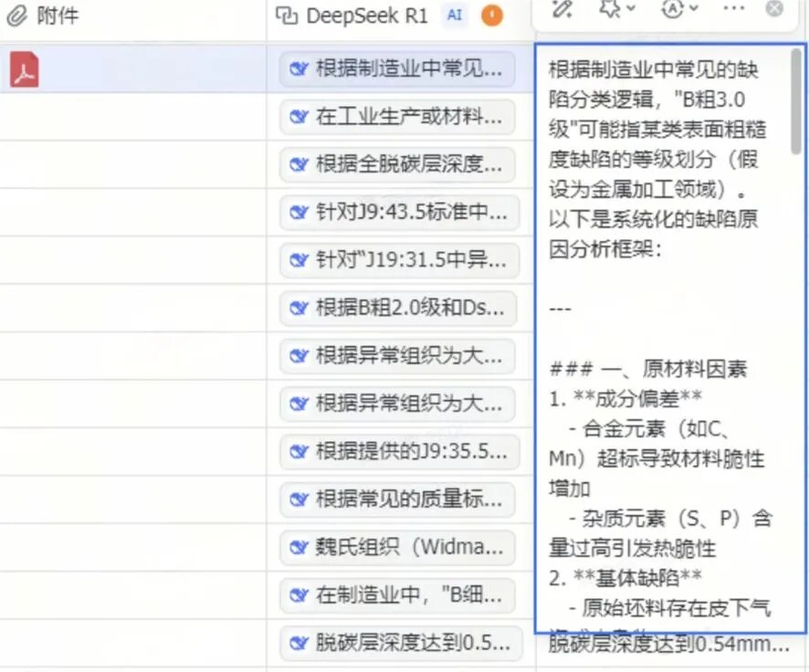Select the 魏氏组织（Widma... result cell

(x=398, y=547)
